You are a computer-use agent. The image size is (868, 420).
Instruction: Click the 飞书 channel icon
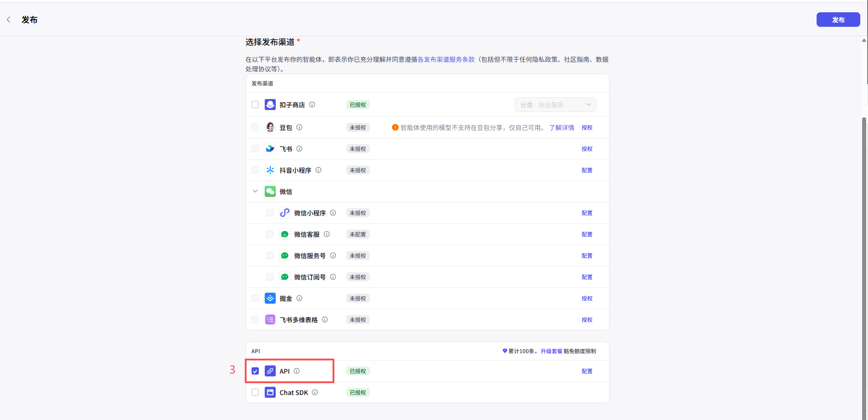coord(270,148)
